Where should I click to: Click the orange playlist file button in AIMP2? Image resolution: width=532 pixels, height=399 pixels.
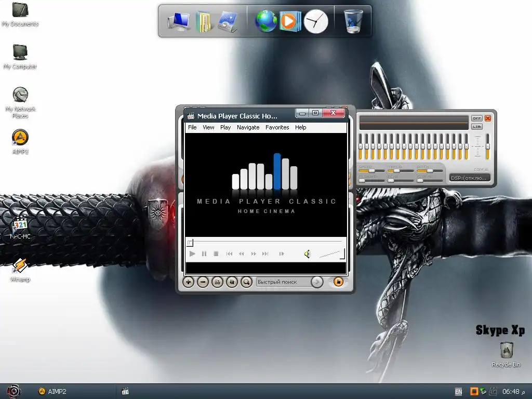(x=338, y=282)
